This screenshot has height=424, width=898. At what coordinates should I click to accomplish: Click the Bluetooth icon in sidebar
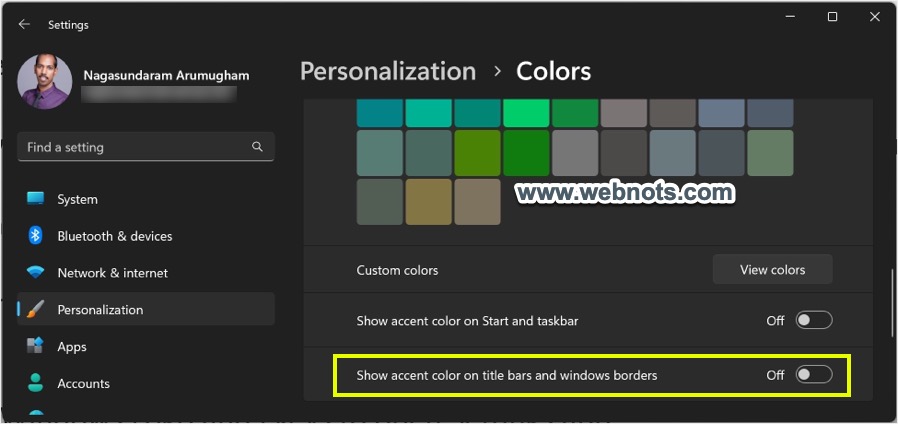[x=36, y=235]
